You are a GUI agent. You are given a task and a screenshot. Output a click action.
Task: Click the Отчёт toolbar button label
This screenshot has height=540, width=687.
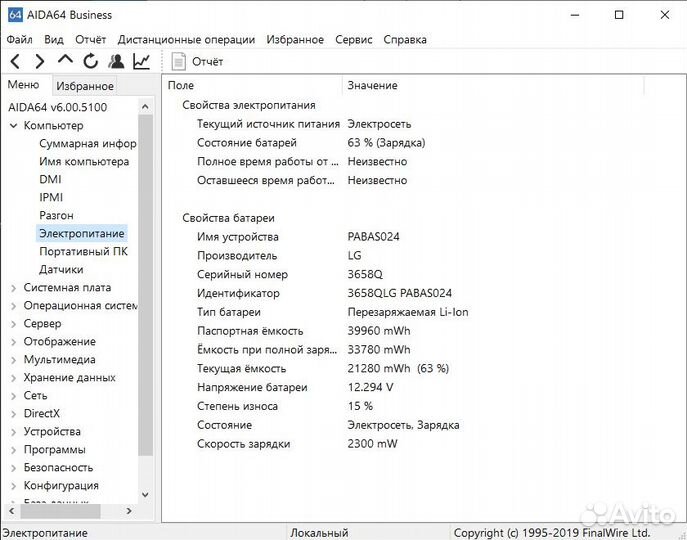click(208, 62)
